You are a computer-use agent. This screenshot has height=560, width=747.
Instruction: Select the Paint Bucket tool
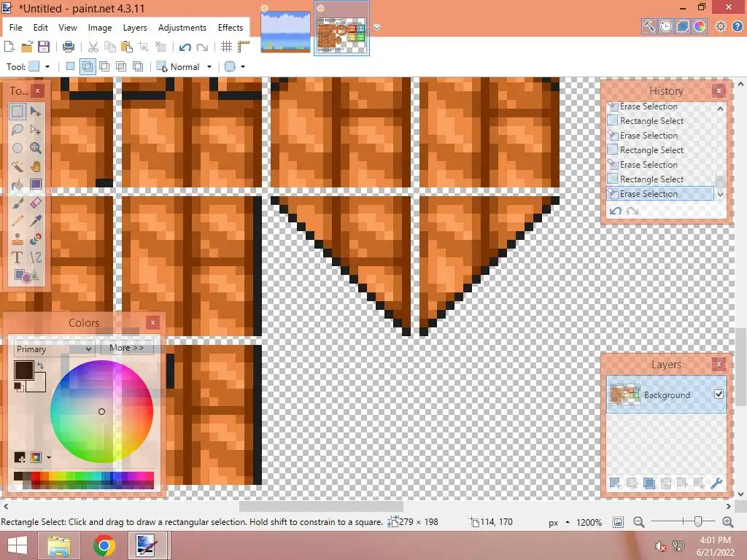(x=18, y=184)
